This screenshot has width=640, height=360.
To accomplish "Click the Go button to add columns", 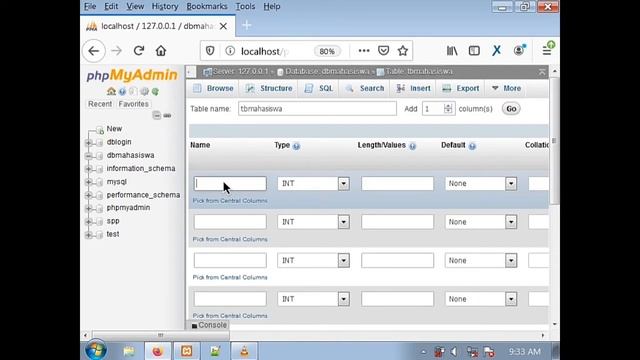I will click(x=511, y=109).
